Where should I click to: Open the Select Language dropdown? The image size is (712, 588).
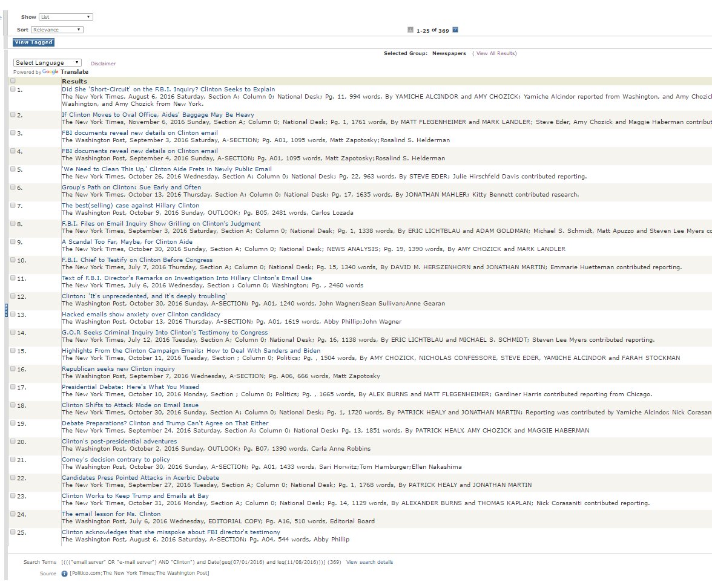pos(47,63)
